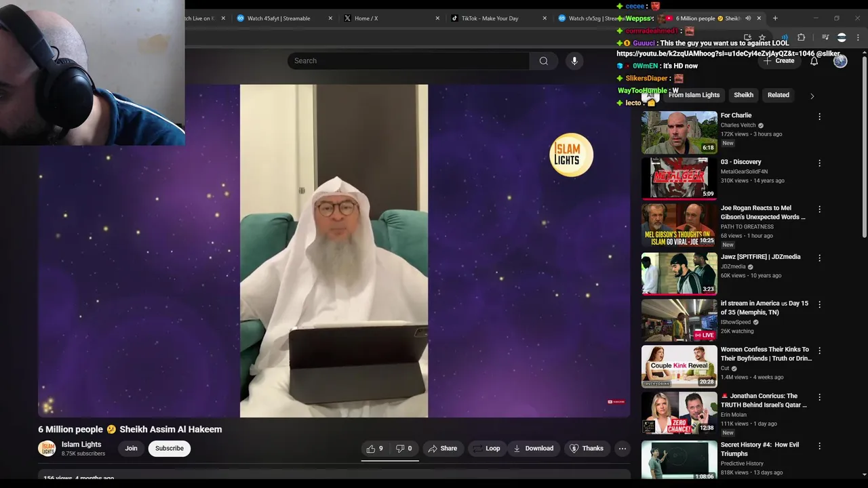The width and height of the screenshot is (868, 488).
Task: Start voice search with microphone icon
Action: [574, 61]
